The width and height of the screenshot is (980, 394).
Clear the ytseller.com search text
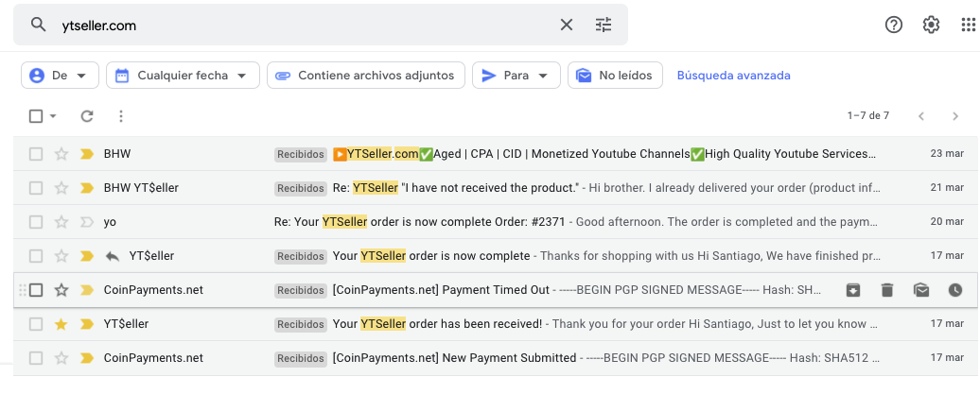click(x=567, y=25)
